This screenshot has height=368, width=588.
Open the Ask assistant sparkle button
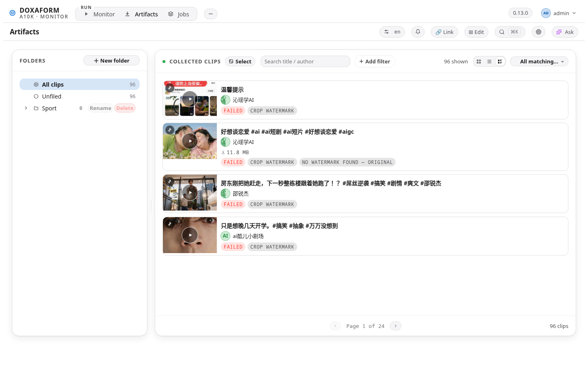click(x=565, y=32)
